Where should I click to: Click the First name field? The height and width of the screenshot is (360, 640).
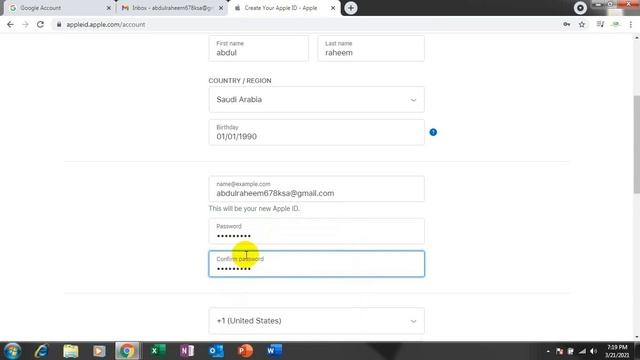coord(259,49)
